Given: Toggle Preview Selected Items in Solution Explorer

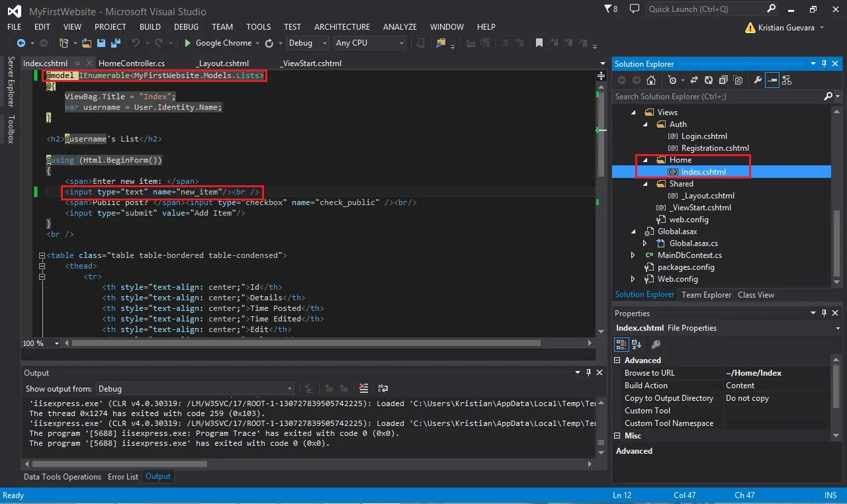Looking at the screenshot, I should 772,80.
